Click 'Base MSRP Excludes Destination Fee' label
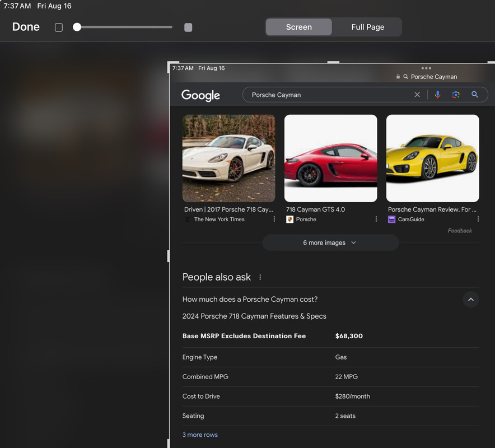This screenshot has width=495, height=448. coord(244,336)
